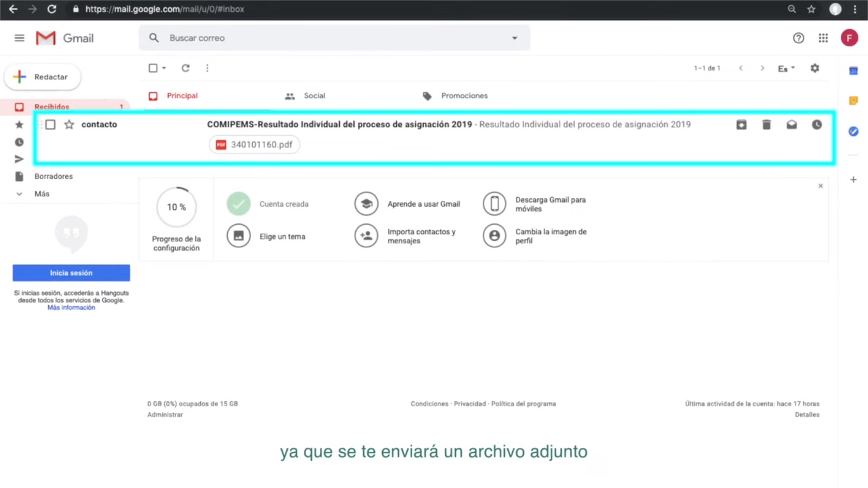868x488 pixels.
Task: Click the Administrar storage link
Action: [165, 415]
